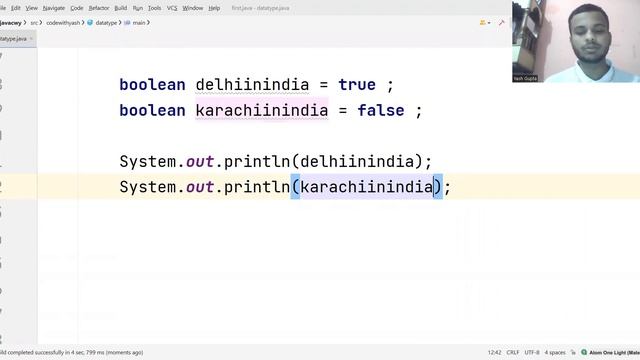Click the Build project hammer icon

coord(502,23)
